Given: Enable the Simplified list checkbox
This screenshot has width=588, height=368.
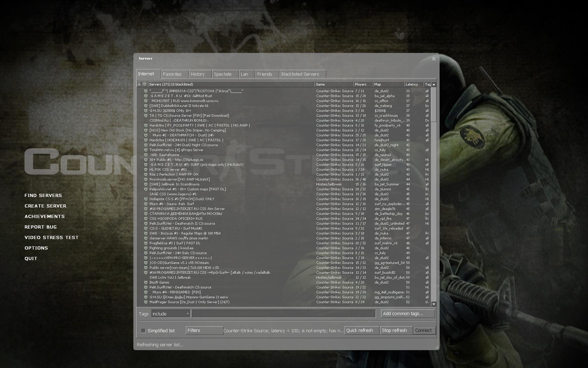Looking at the screenshot, I should pyautogui.click(x=143, y=330).
